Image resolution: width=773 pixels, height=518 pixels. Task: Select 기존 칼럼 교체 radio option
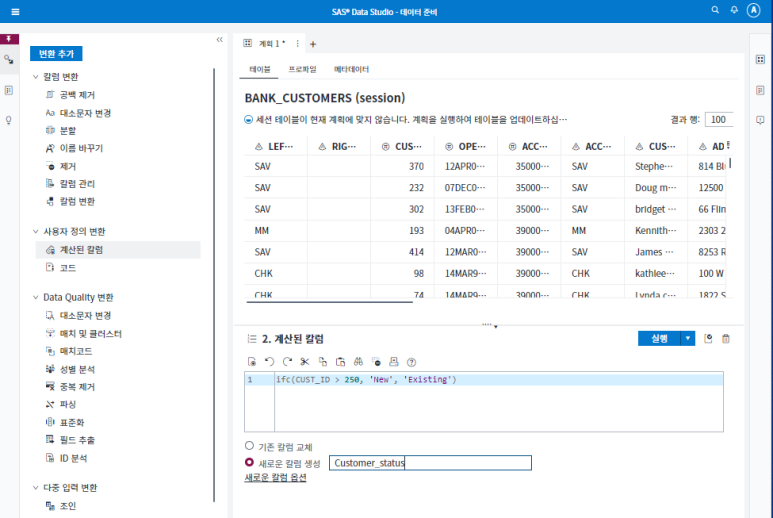coord(250,446)
